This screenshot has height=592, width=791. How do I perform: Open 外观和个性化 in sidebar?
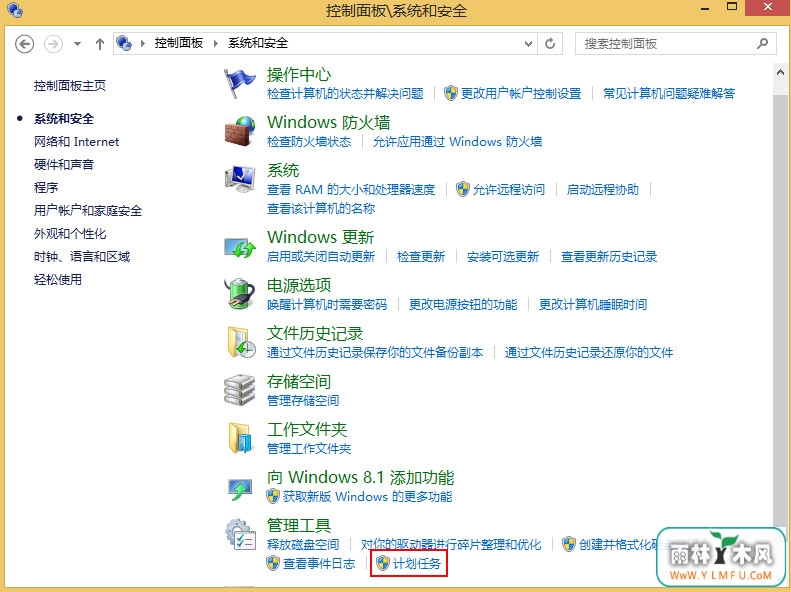(70, 233)
